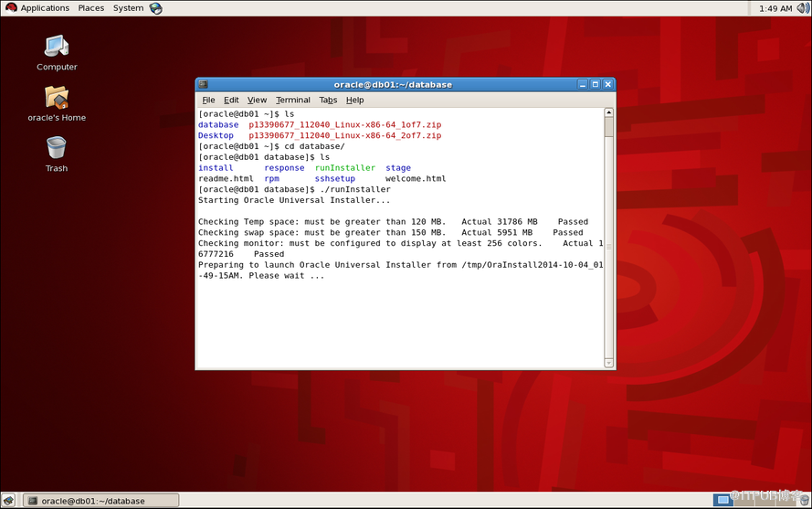Click the volume speaker icon
812x509 pixels.
[x=803, y=8]
